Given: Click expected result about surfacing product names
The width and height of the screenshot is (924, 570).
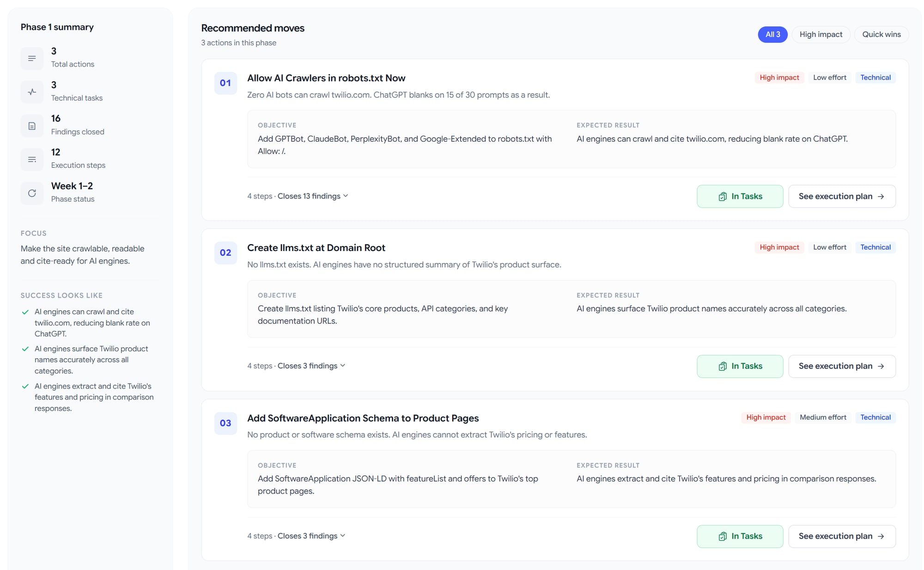Looking at the screenshot, I should 711,309.
